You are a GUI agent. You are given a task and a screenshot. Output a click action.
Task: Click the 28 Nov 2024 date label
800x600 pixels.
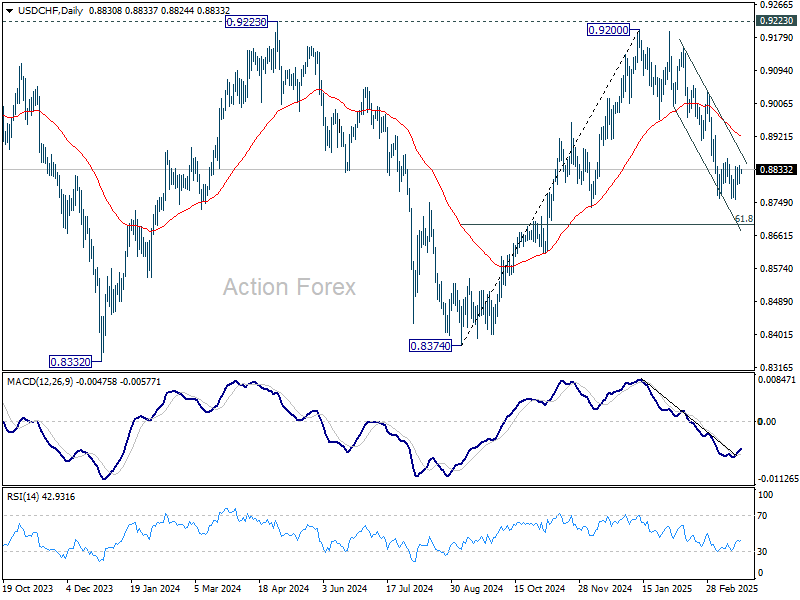605,588
